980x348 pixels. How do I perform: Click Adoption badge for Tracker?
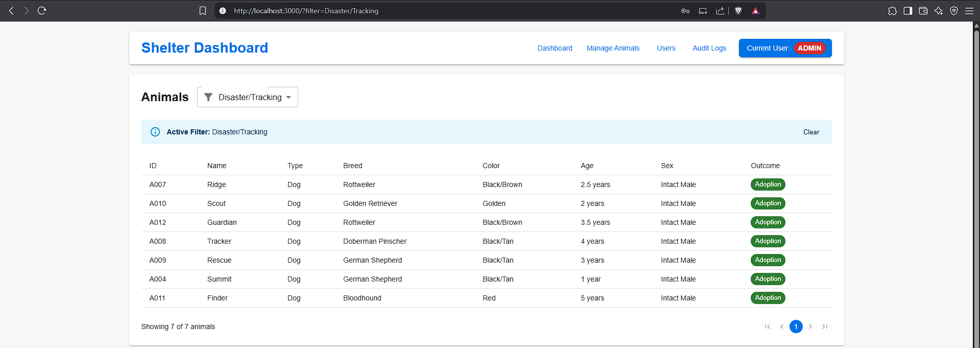click(768, 241)
